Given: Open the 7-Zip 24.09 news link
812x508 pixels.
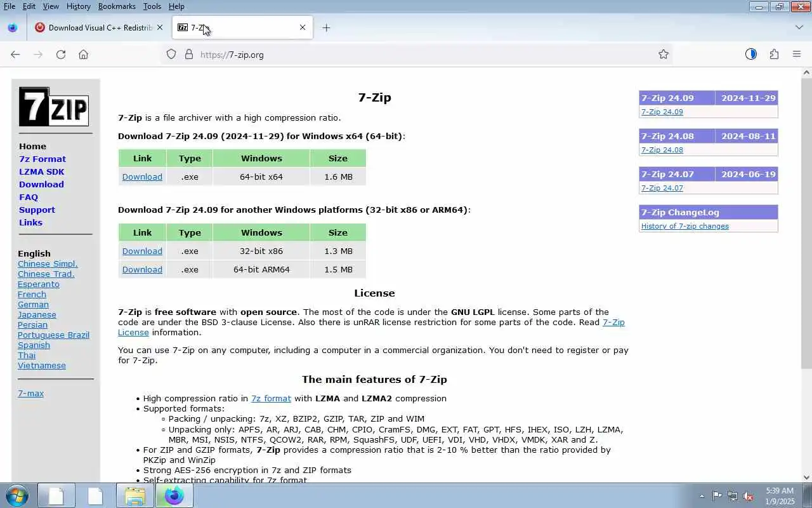Looking at the screenshot, I should tap(662, 112).
